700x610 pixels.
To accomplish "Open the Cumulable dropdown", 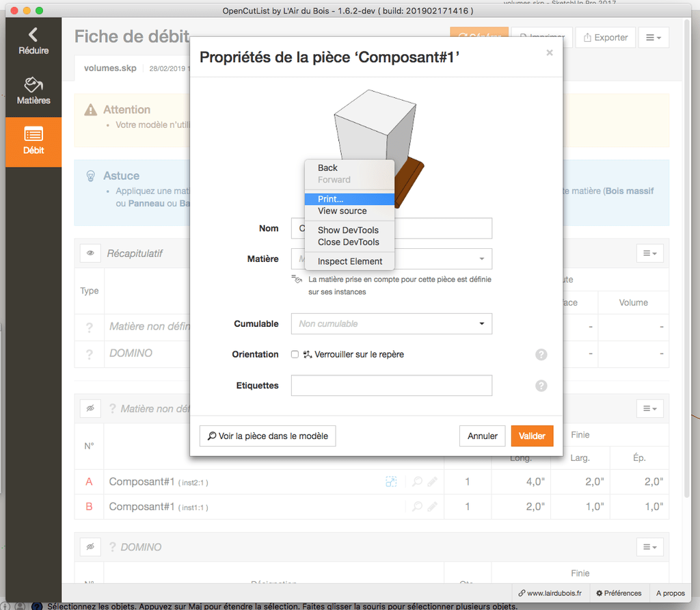I will click(x=392, y=323).
